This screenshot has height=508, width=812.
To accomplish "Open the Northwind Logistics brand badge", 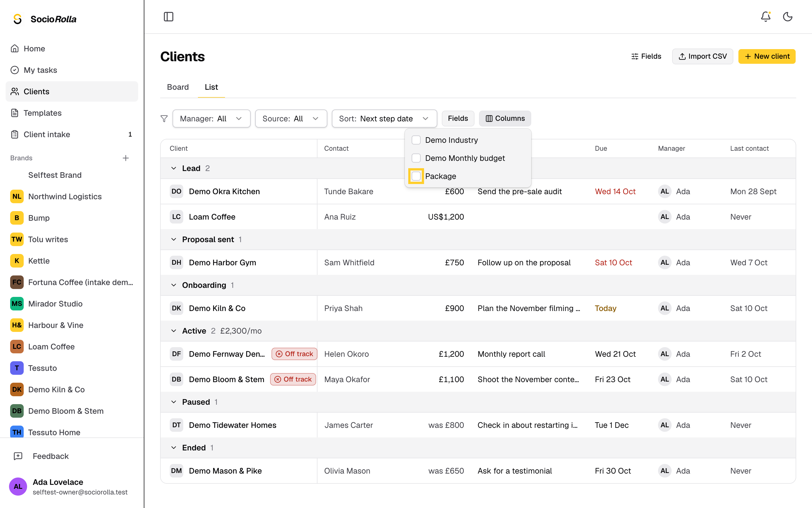I will [17, 196].
